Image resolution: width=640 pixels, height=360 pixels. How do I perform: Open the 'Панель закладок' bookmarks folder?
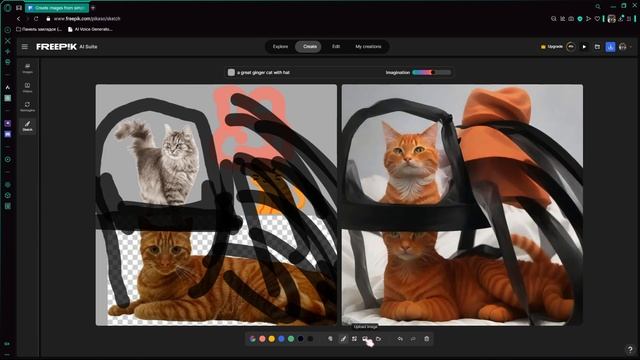click(x=39, y=29)
